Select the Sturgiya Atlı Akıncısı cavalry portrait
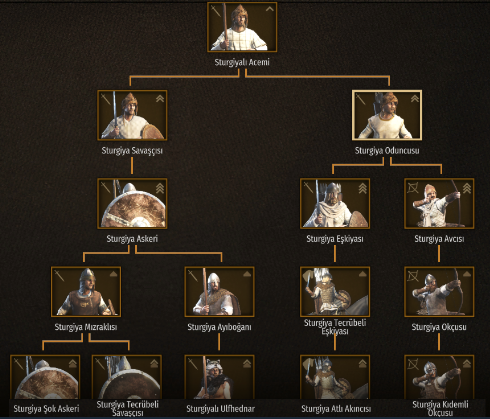The image size is (490, 419). [335, 377]
